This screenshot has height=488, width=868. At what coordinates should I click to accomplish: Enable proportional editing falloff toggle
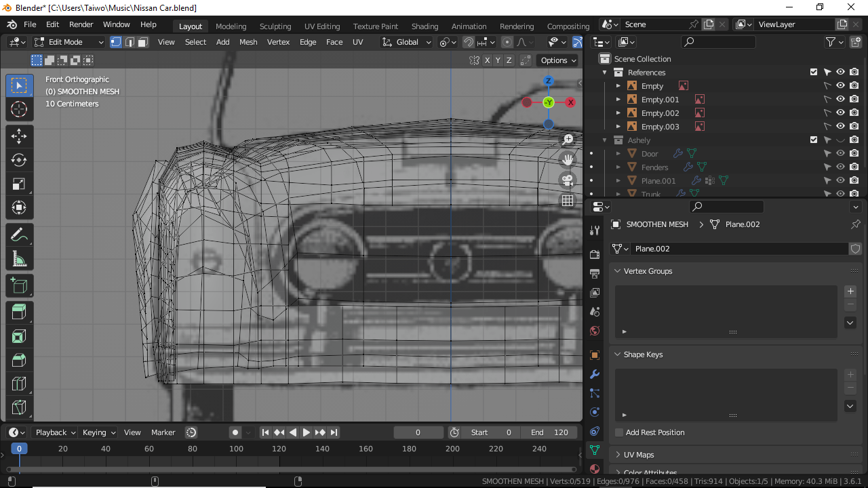point(507,42)
